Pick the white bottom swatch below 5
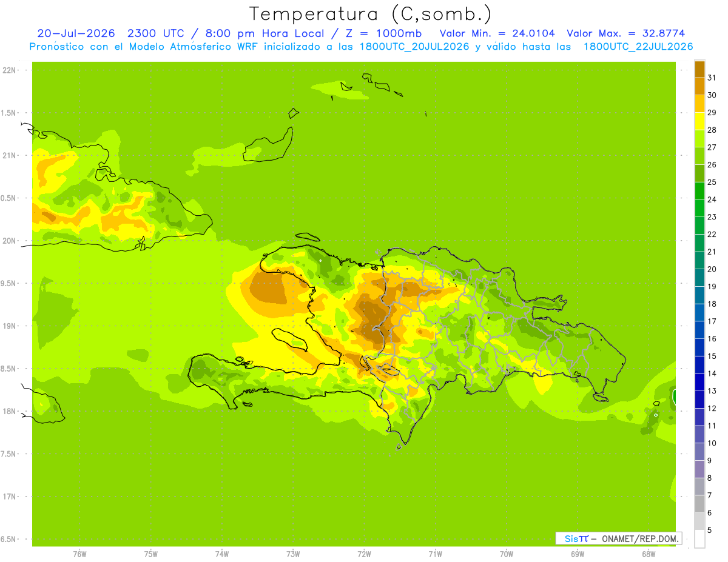Image resolution: width=728 pixels, height=562 pixels. (x=699, y=539)
